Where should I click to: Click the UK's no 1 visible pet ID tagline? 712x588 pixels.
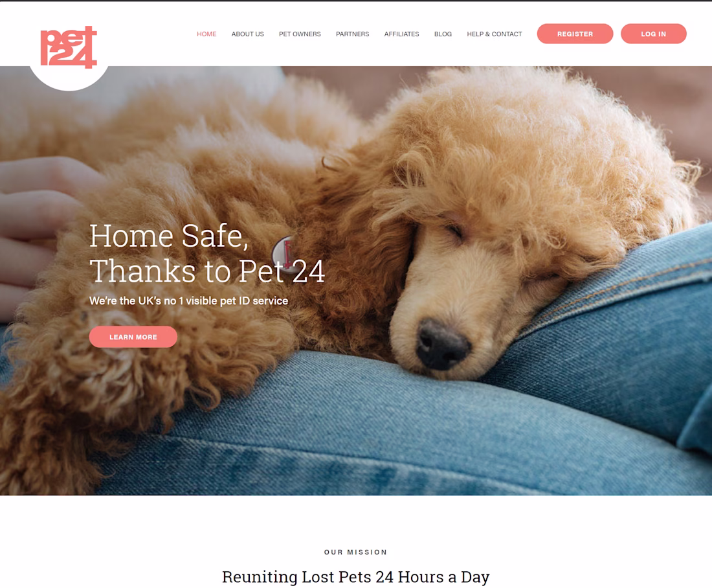click(188, 301)
